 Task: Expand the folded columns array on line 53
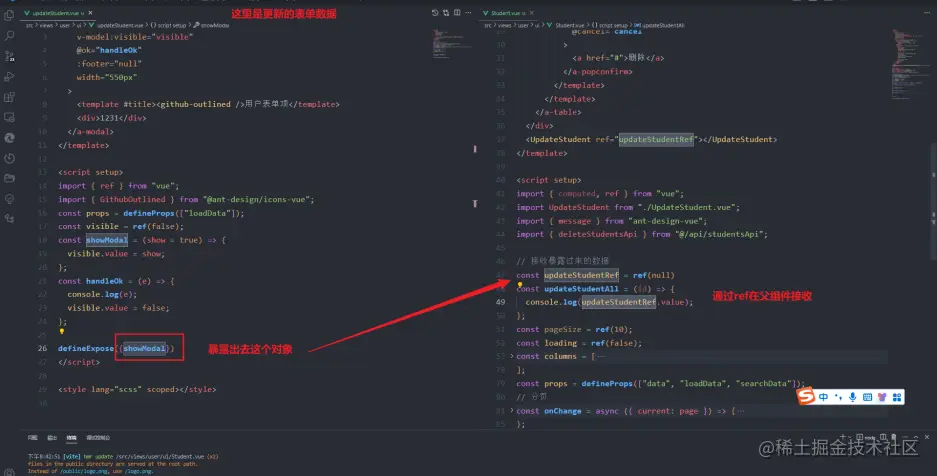tap(512, 356)
